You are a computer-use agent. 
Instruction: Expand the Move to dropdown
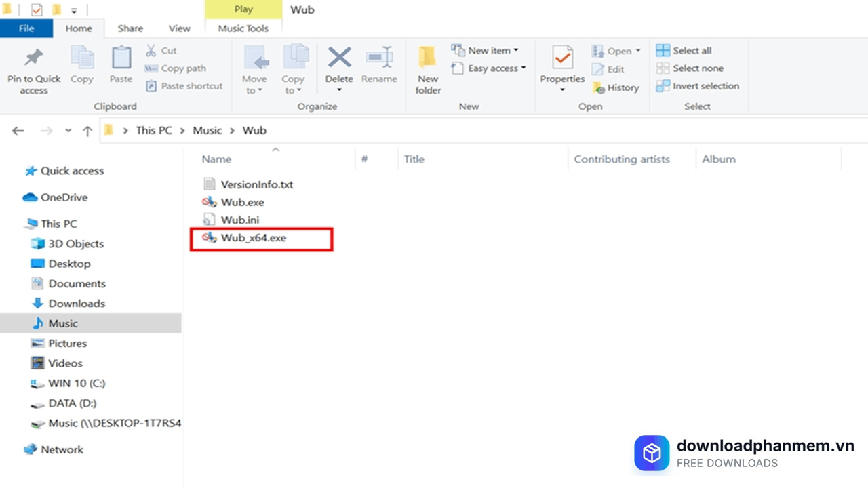click(254, 71)
